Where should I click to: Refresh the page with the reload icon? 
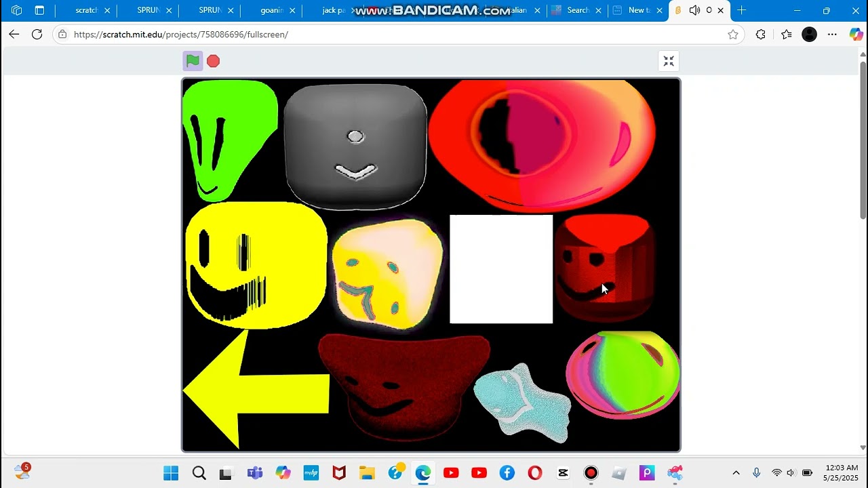(x=37, y=35)
